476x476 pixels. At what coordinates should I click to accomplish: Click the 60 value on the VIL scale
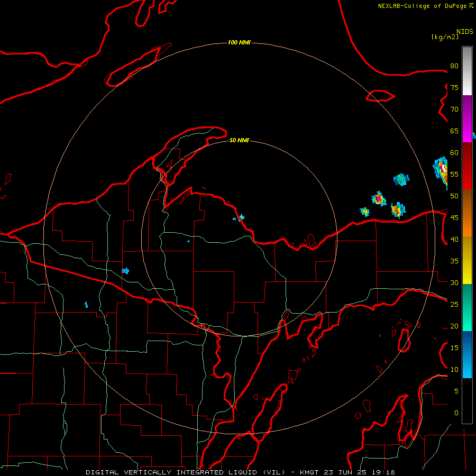(454, 153)
